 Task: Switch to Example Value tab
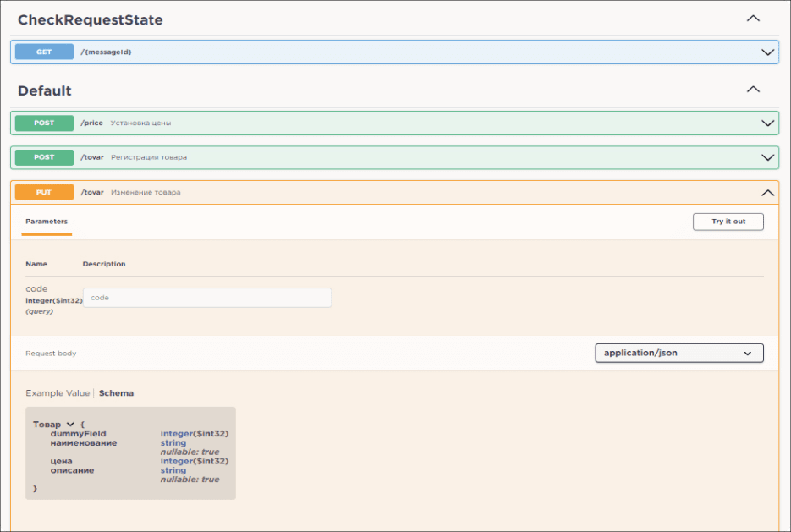click(57, 393)
